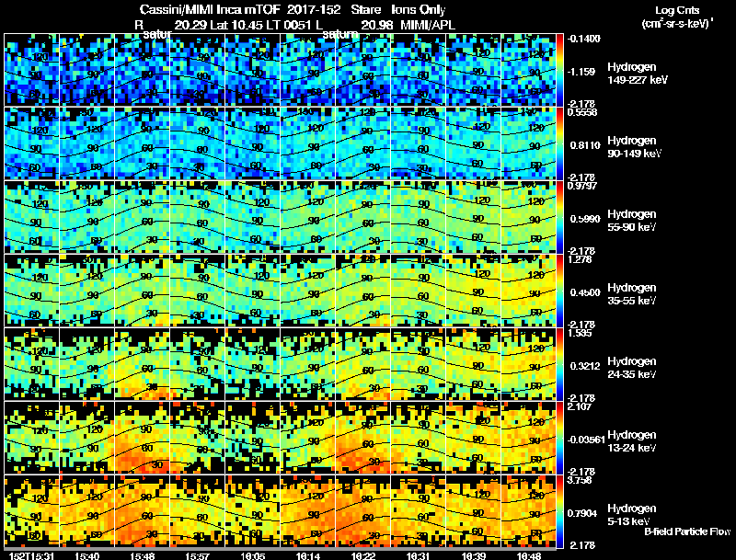Select the 'Ions Only' title label
This screenshot has height=560, width=736.
coord(418,10)
